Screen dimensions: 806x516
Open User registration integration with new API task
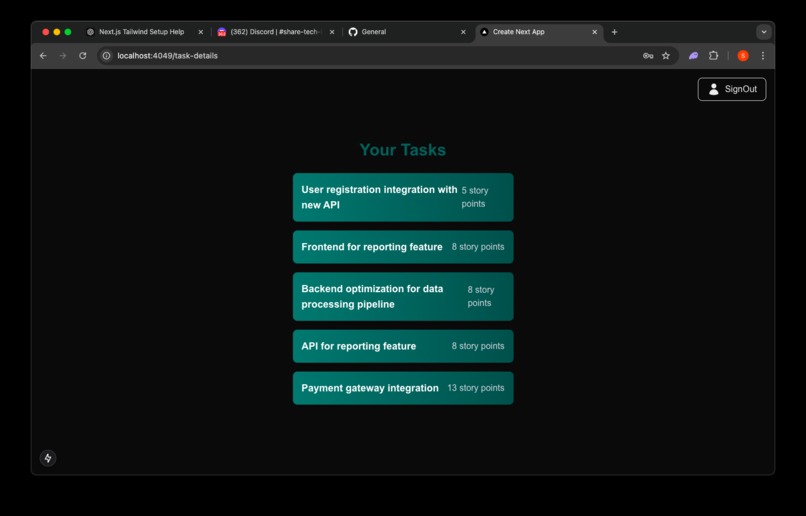tap(403, 197)
